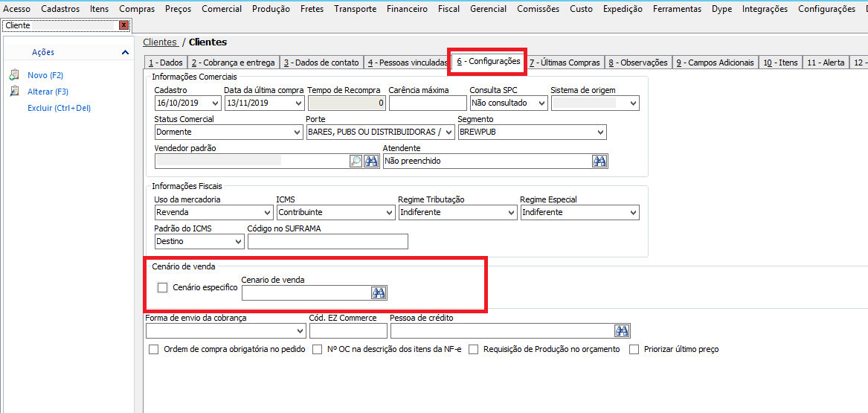Open the Expedição menu
This screenshot has height=413, width=868.
point(623,9)
